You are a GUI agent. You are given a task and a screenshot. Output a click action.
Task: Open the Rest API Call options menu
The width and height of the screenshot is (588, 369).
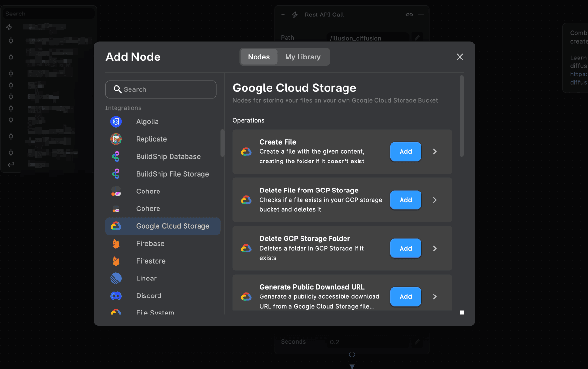420,15
